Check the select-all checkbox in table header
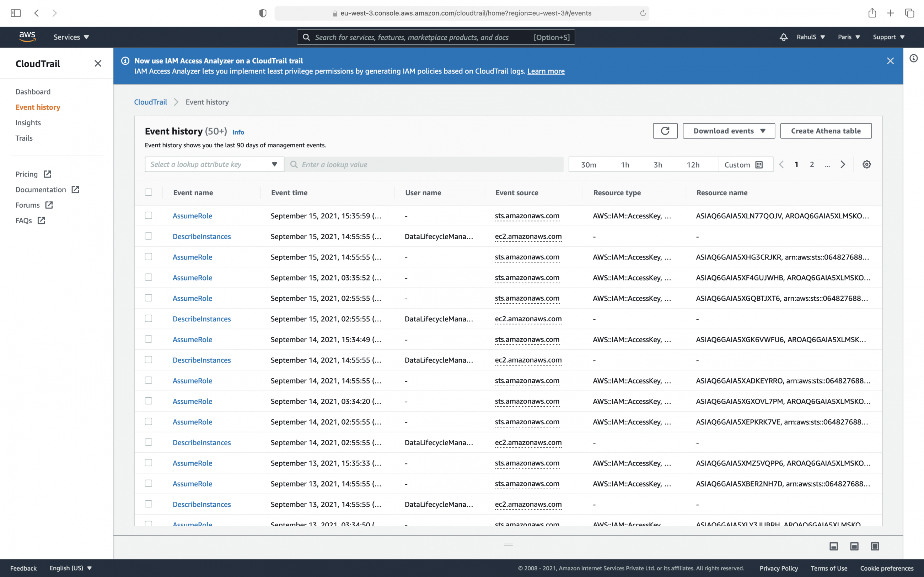 tap(149, 192)
